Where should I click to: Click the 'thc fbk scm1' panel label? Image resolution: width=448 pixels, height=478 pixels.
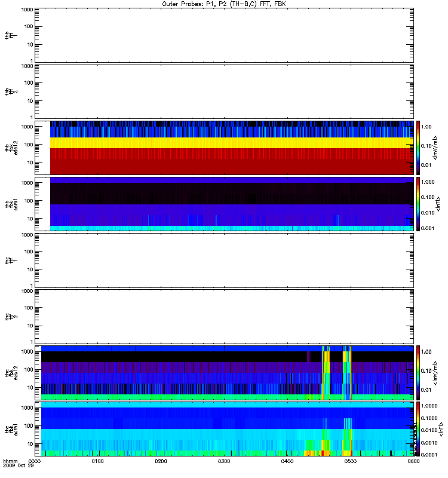point(11,429)
